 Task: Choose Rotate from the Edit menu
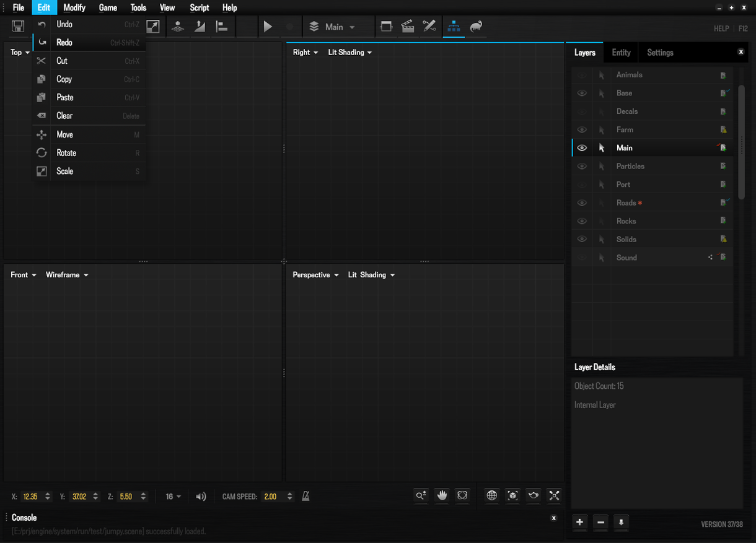pos(66,153)
